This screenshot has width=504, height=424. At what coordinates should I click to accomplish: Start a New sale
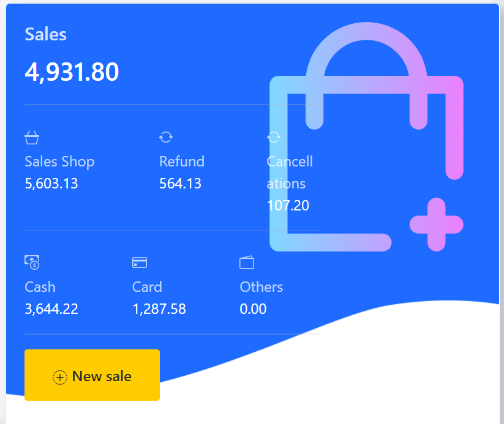tap(92, 375)
